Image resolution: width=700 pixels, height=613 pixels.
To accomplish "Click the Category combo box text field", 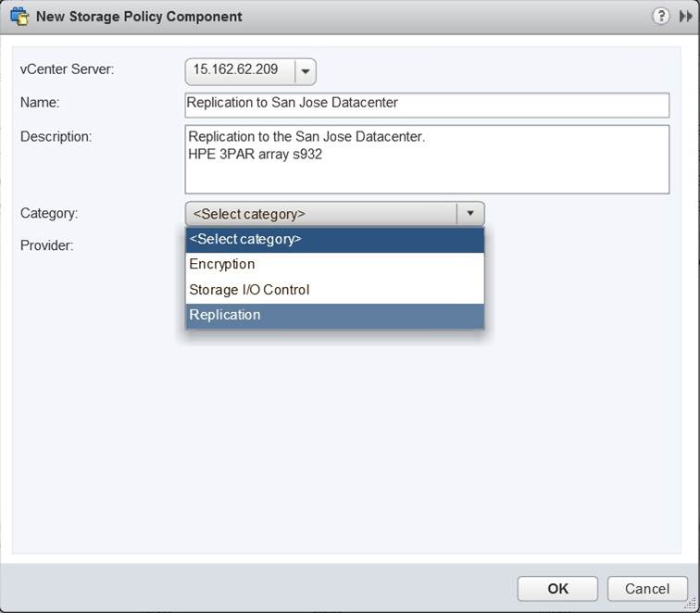I will click(x=321, y=214).
